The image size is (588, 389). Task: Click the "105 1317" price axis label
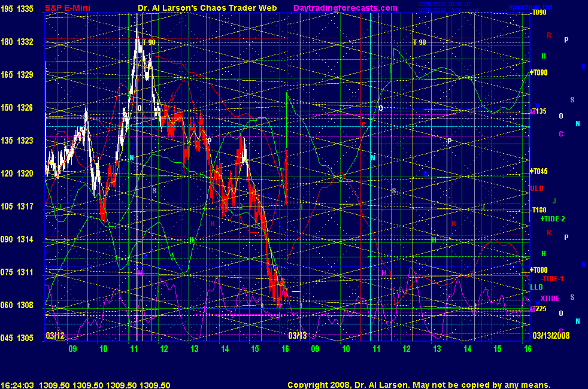tap(17, 206)
